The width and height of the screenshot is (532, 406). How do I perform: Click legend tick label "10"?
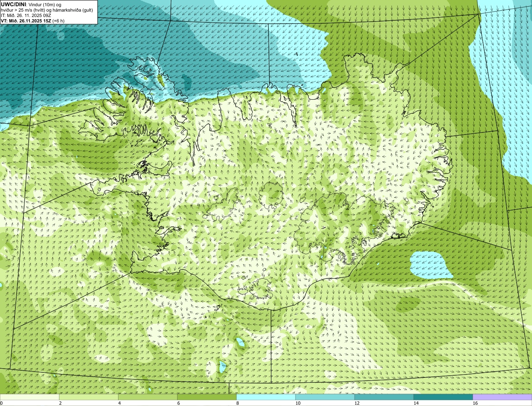pyautogui.click(x=298, y=403)
